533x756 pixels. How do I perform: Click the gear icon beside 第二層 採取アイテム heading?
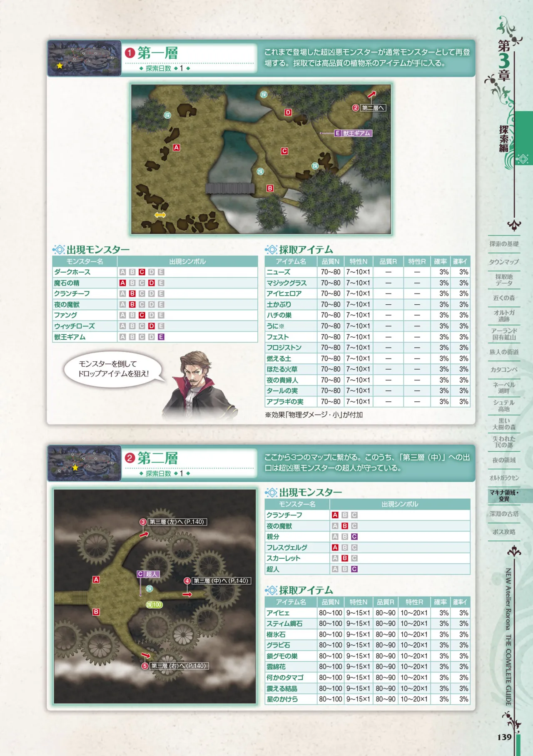(271, 590)
